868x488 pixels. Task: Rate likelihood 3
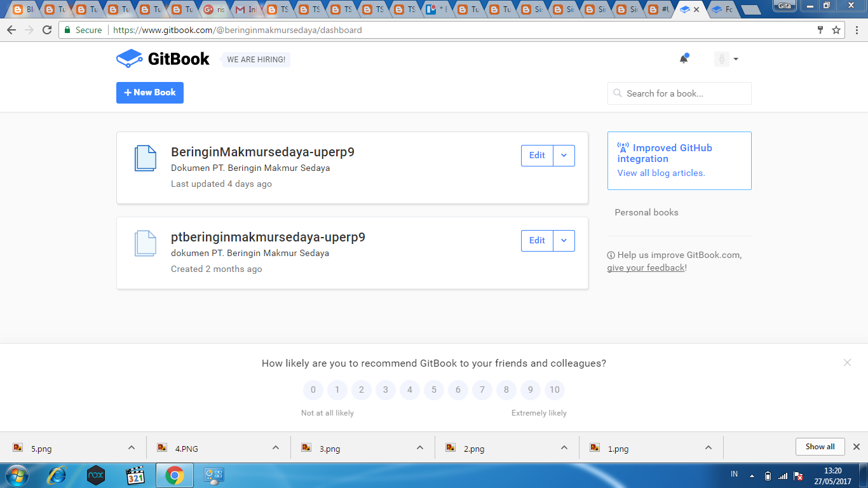point(386,390)
